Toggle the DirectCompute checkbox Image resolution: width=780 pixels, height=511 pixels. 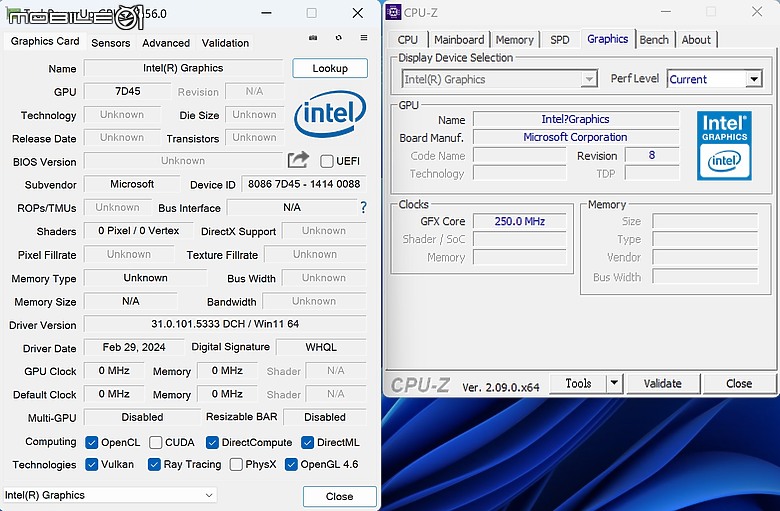(212, 442)
